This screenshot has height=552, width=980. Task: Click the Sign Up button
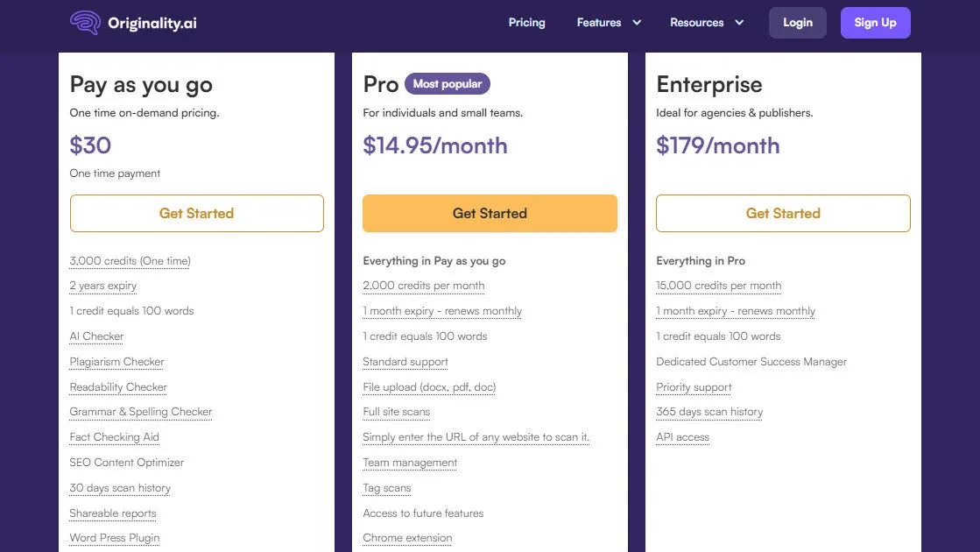[x=876, y=23]
